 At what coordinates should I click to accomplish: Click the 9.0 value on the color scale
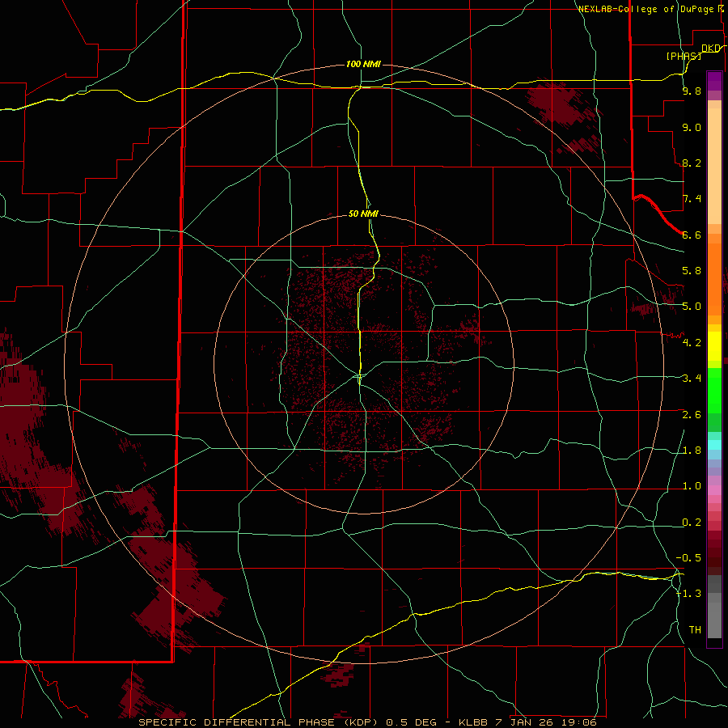(692, 127)
